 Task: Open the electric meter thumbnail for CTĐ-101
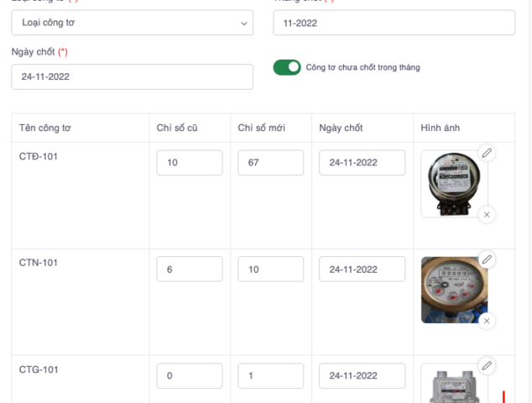pyautogui.click(x=453, y=185)
